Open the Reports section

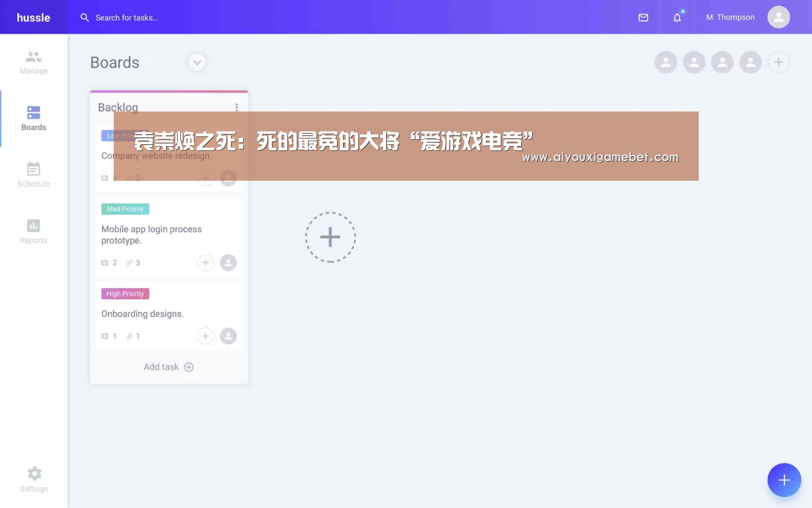34,231
